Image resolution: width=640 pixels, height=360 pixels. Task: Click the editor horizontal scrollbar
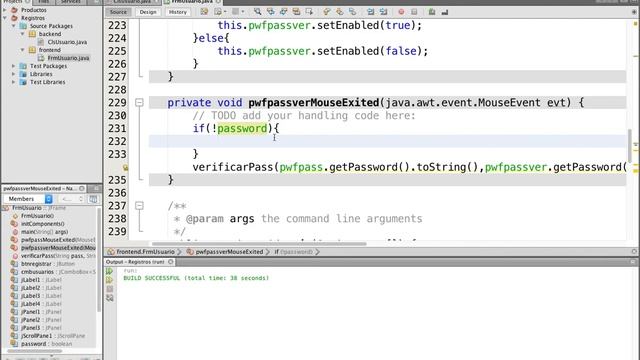[259, 244]
